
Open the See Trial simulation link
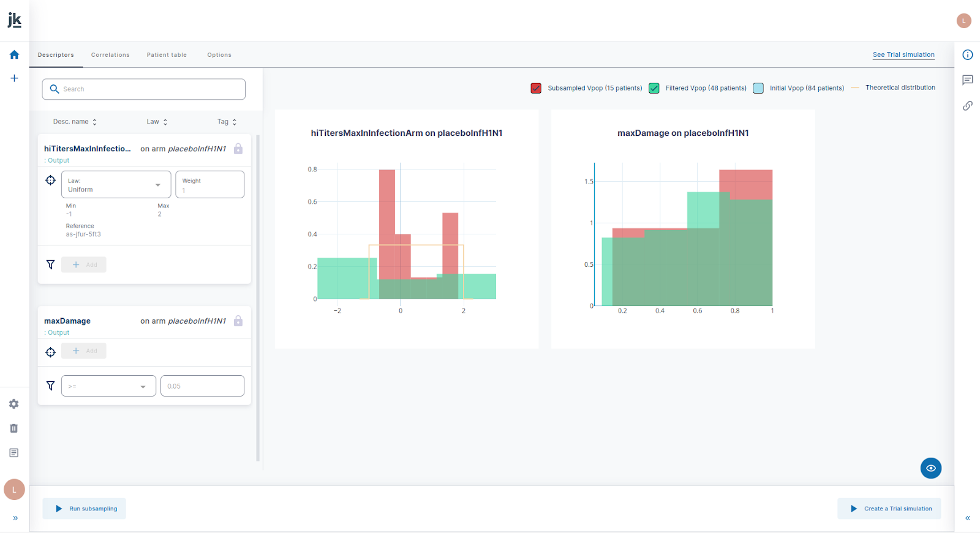point(903,55)
